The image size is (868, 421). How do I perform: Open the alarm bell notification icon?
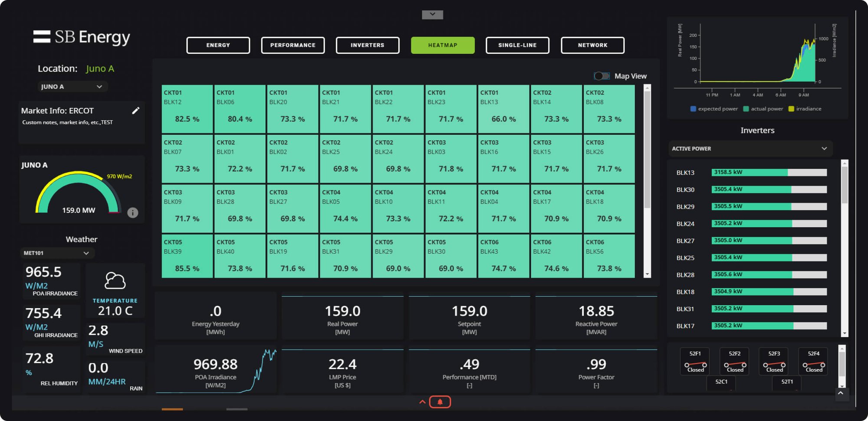[440, 402]
